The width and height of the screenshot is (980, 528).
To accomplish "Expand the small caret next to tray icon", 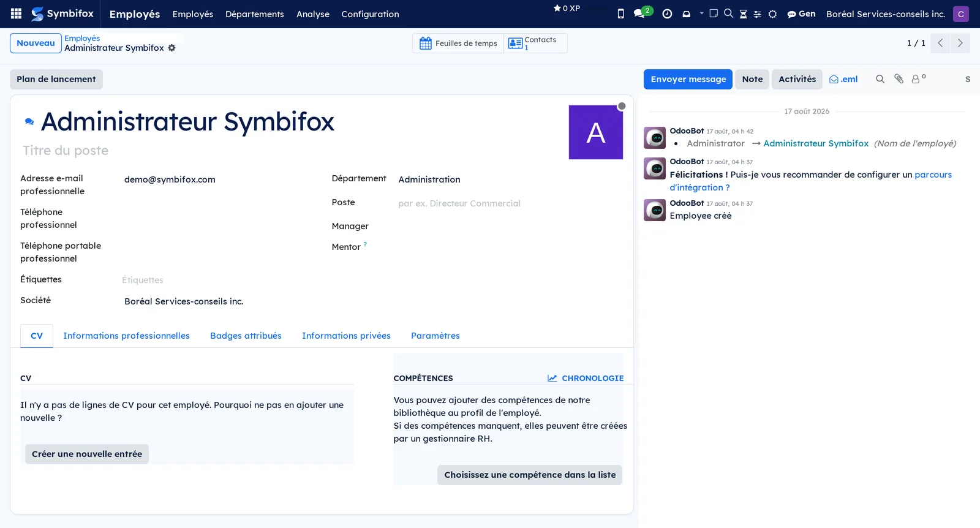I will point(701,13).
